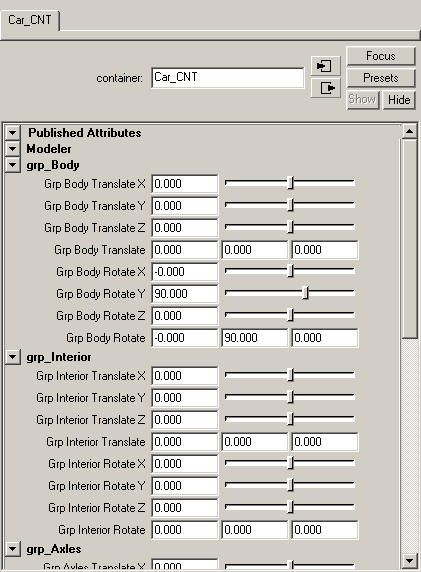Click the Grp Body Translate X slider
The width and height of the screenshot is (421, 572).
pyautogui.click(x=290, y=183)
